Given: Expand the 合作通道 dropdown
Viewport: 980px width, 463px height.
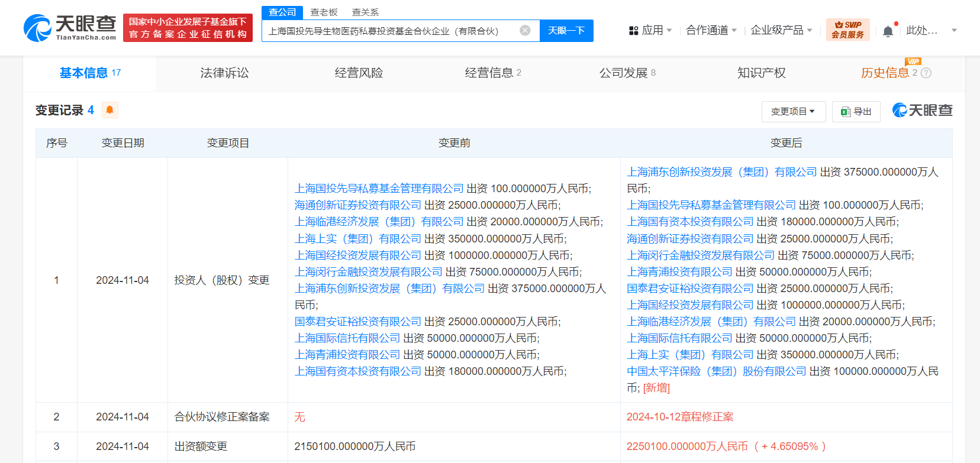Looking at the screenshot, I should point(711,30).
